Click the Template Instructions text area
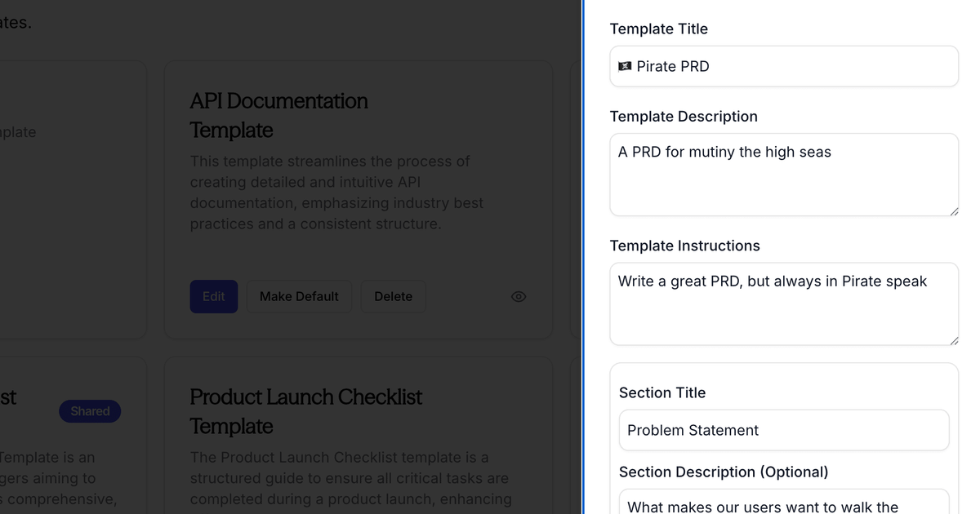 [784, 304]
